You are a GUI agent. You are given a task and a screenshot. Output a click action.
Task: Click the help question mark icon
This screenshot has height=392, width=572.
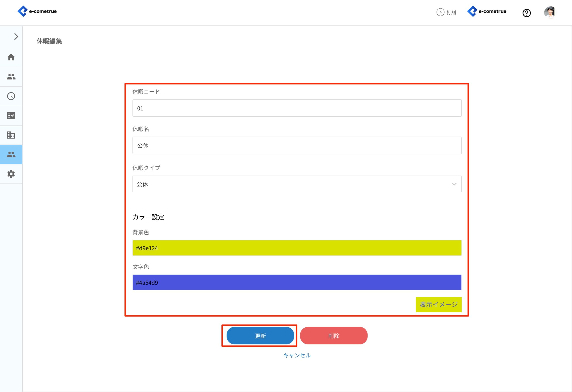526,13
